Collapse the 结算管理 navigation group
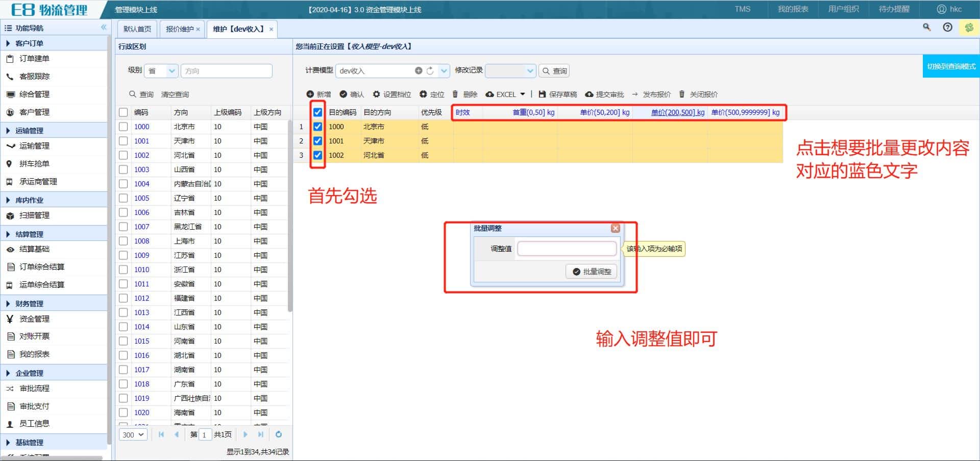This screenshot has height=461, width=980. (54, 234)
